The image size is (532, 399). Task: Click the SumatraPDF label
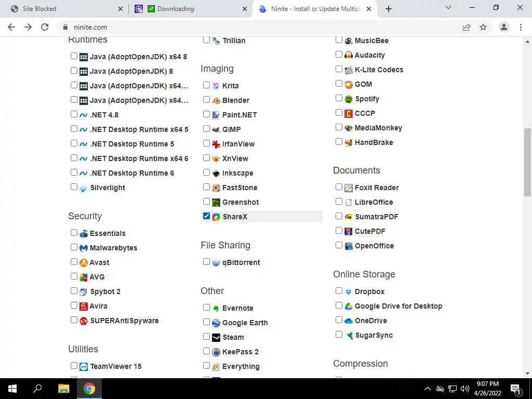point(377,217)
